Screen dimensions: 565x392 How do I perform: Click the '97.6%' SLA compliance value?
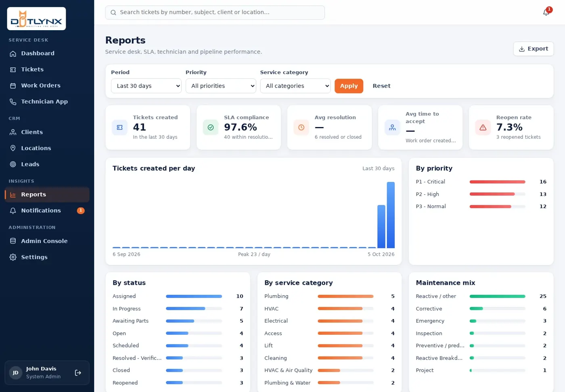point(241,127)
